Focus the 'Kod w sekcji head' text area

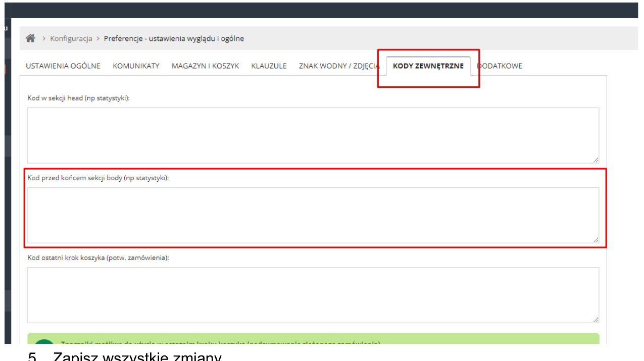point(313,135)
